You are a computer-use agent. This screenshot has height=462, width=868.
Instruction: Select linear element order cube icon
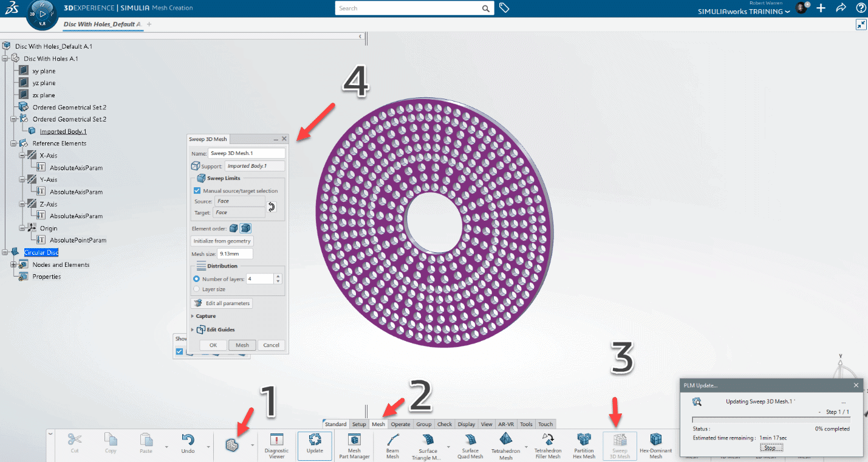234,229
